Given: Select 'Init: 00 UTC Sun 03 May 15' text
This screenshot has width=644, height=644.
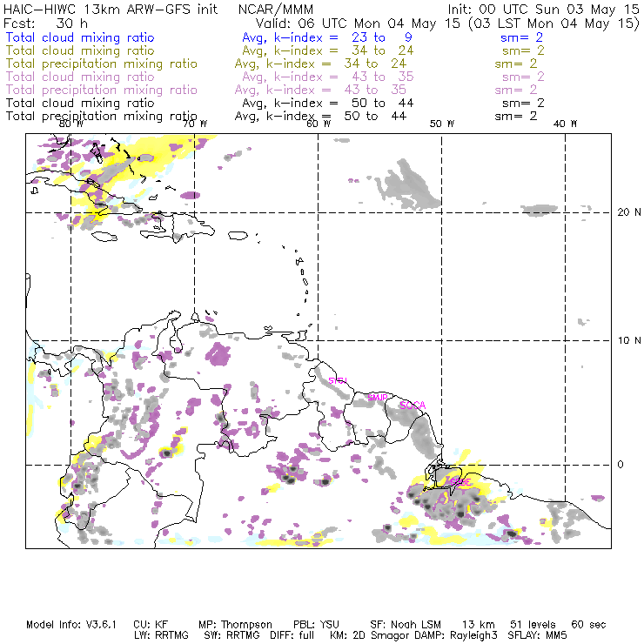Looking at the screenshot, I should [x=543, y=10].
